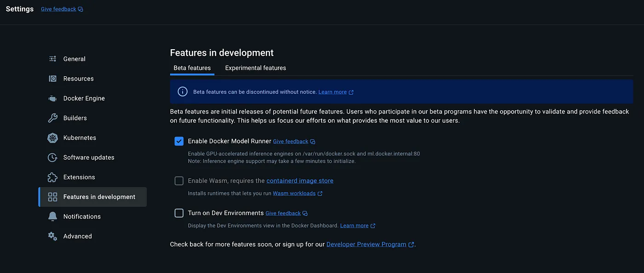Open the containerd image store link

click(300, 181)
